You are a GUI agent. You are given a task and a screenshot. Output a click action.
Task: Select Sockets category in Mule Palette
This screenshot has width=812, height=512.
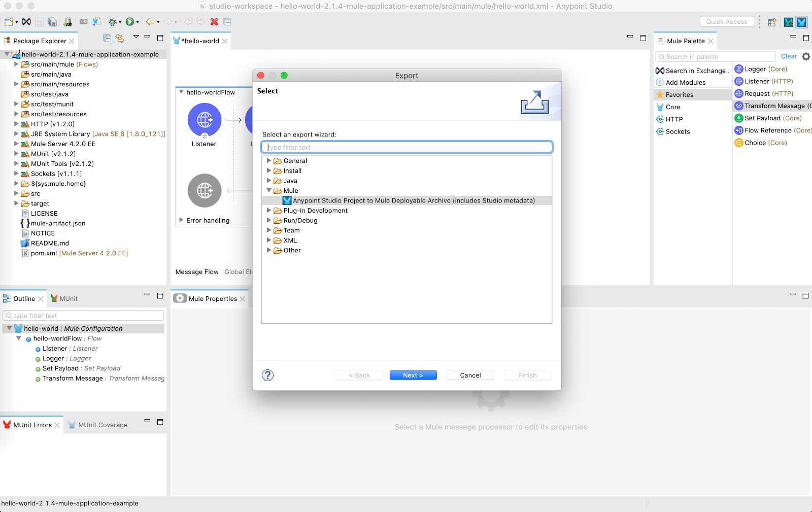pyautogui.click(x=673, y=131)
